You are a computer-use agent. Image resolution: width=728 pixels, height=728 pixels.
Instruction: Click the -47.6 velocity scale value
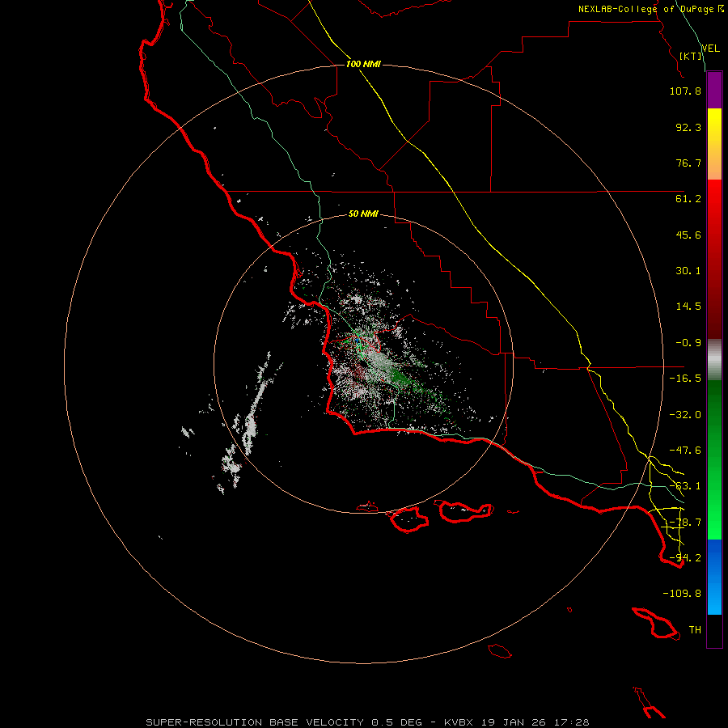(x=685, y=451)
